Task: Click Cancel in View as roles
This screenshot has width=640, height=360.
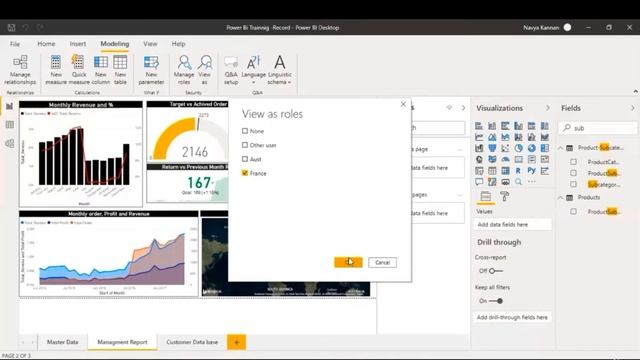Action: [x=382, y=262]
